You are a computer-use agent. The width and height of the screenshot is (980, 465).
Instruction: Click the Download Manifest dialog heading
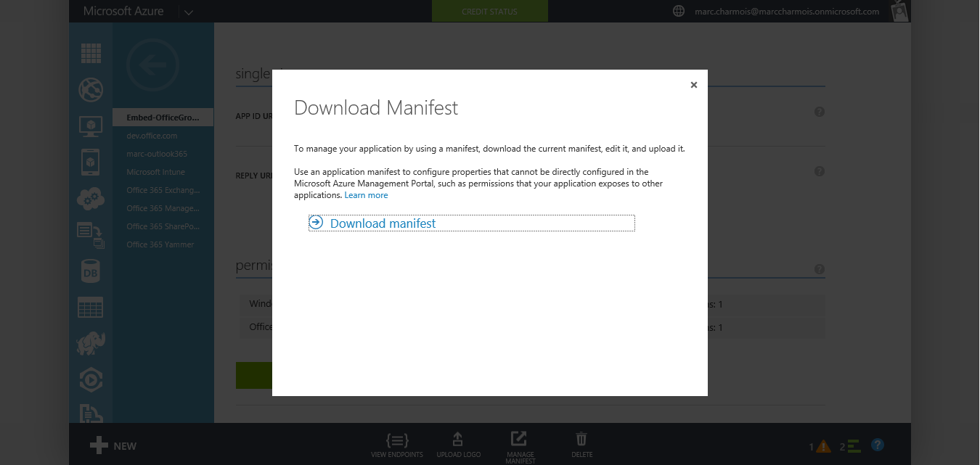376,108
